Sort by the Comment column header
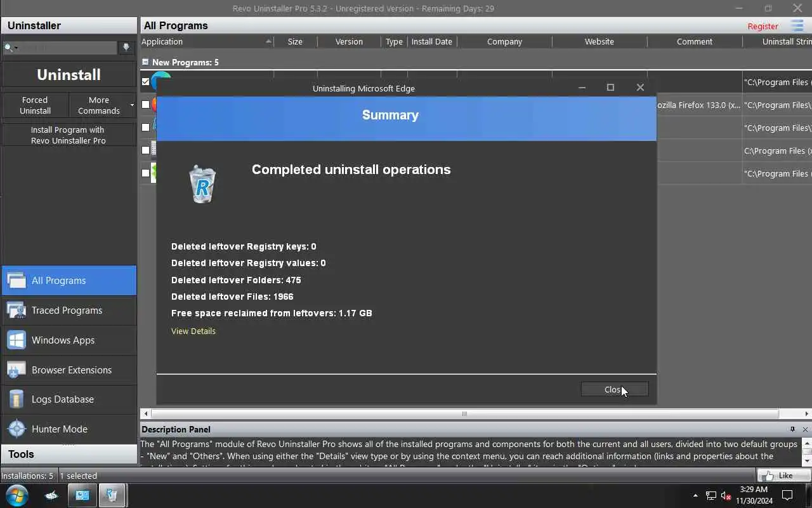 coord(695,41)
